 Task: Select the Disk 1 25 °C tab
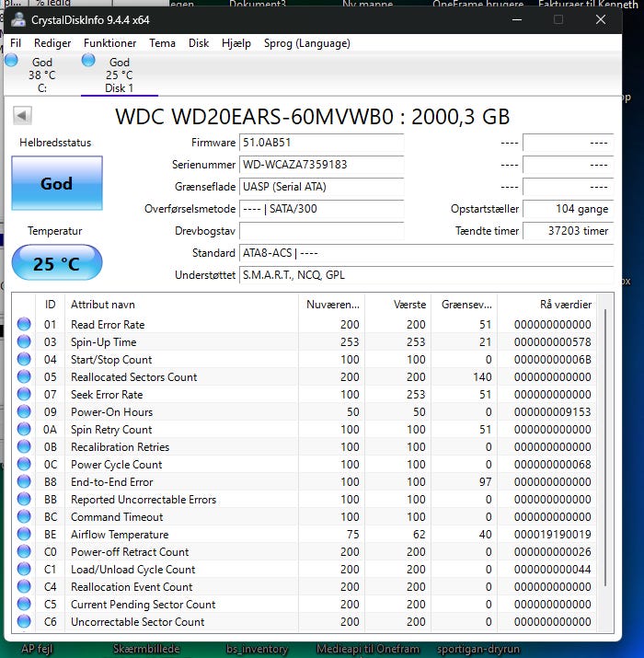click(x=120, y=75)
